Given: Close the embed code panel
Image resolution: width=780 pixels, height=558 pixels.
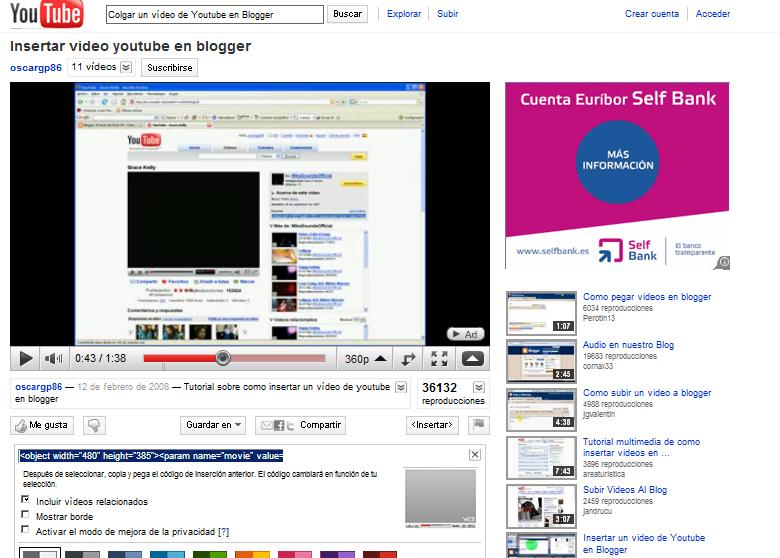Looking at the screenshot, I should 475,454.
